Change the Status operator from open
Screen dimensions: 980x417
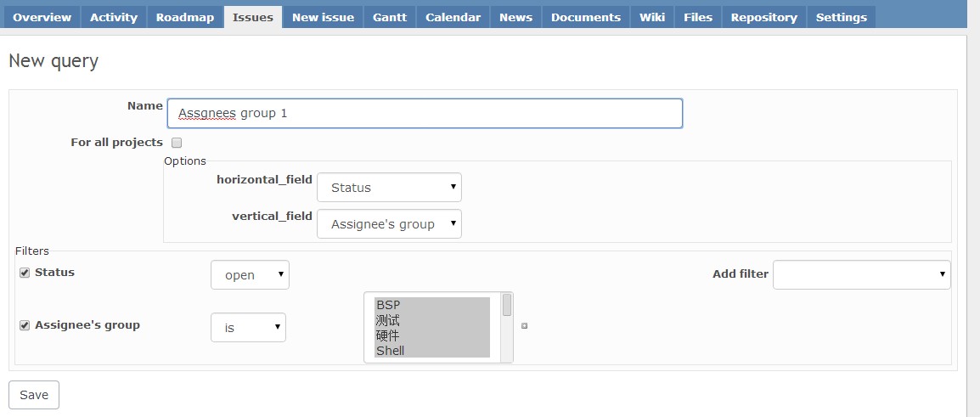(250, 274)
